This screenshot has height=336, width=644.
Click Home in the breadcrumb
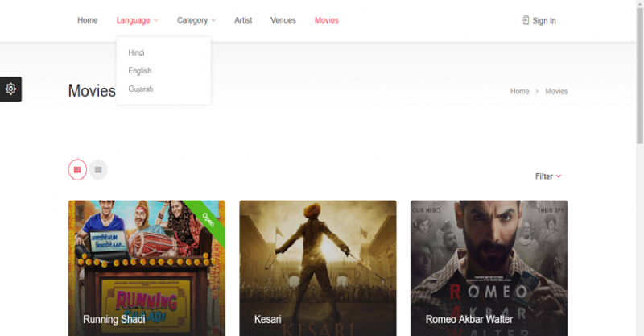pyautogui.click(x=519, y=91)
